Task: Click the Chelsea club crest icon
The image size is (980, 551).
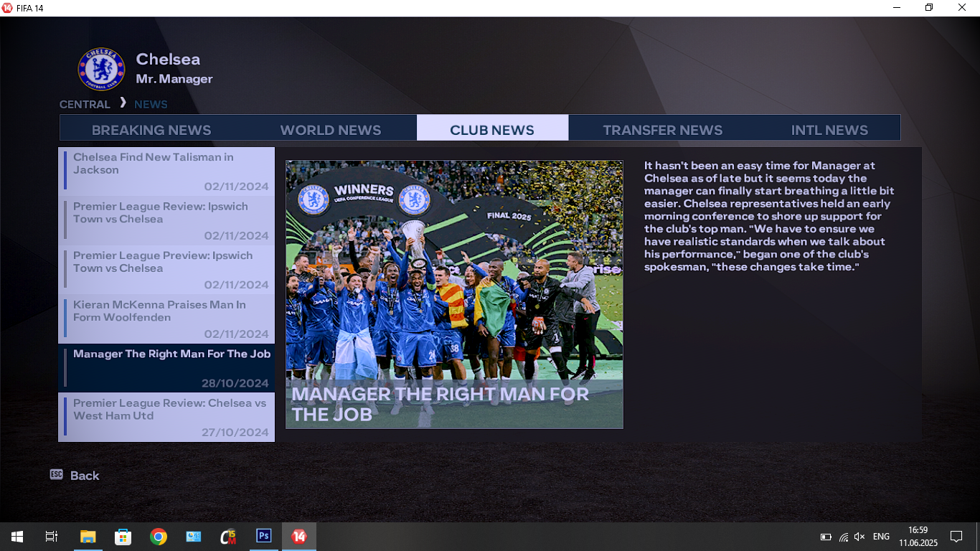Action: [x=101, y=69]
